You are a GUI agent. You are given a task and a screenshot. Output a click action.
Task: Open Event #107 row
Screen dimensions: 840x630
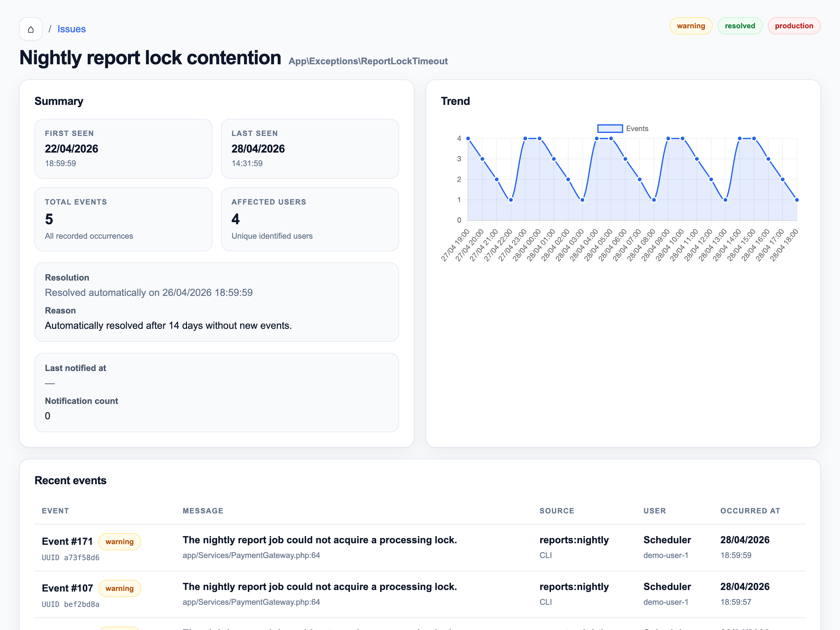(x=67, y=588)
